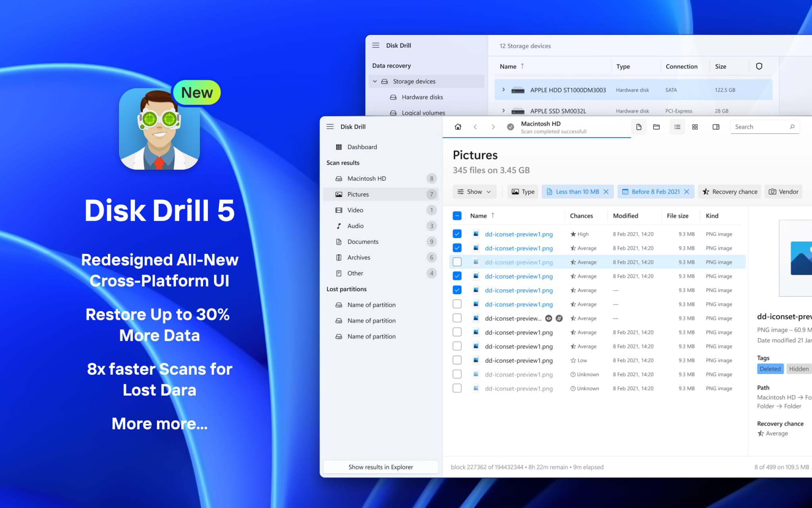Click the search magnifier icon
This screenshot has width=812, height=508.
click(x=792, y=127)
